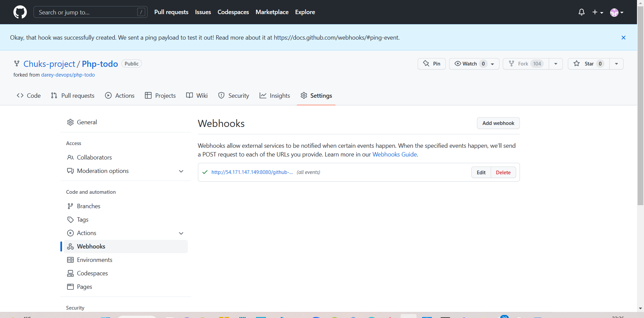Expand the Fork dropdown arrow
Viewport: 644px width, 318px height.
pyautogui.click(x=556, y=64)
